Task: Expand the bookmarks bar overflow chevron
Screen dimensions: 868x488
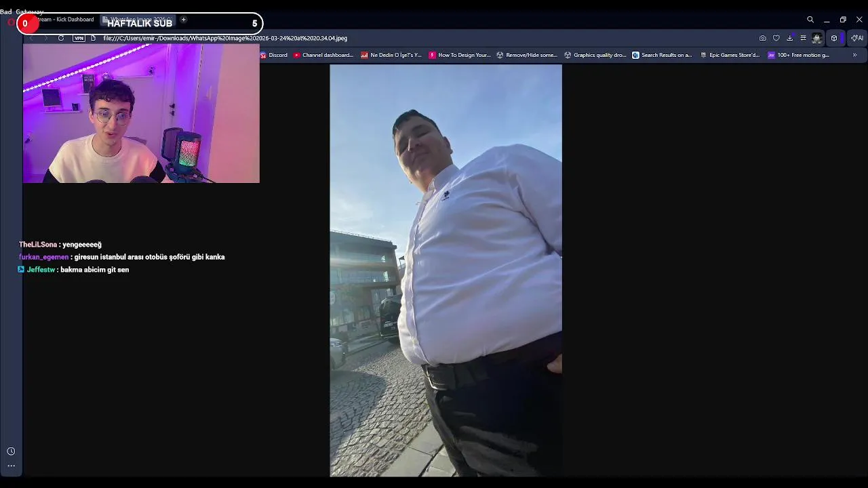Action: (854, 55)
